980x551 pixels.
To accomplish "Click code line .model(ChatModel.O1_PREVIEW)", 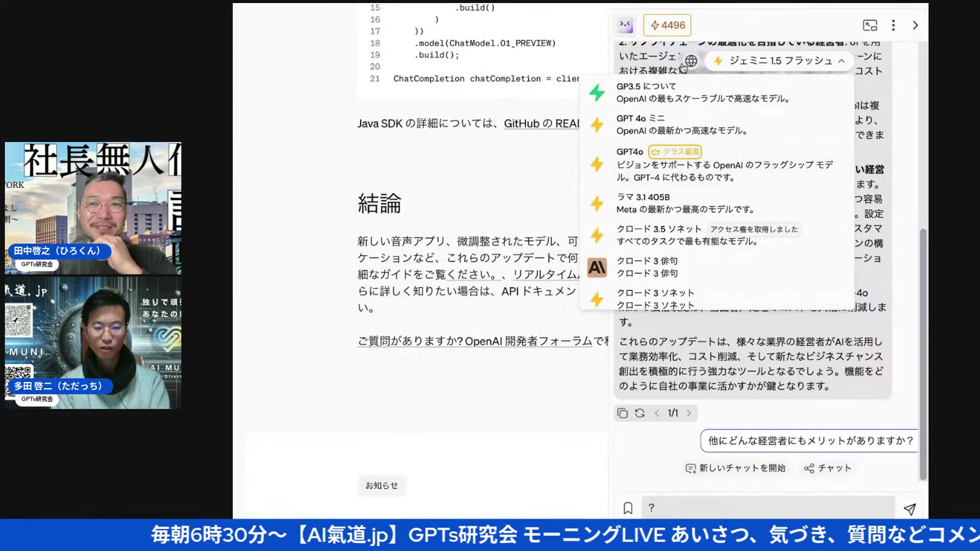I will pyautogui.click(x=484, y=43).
